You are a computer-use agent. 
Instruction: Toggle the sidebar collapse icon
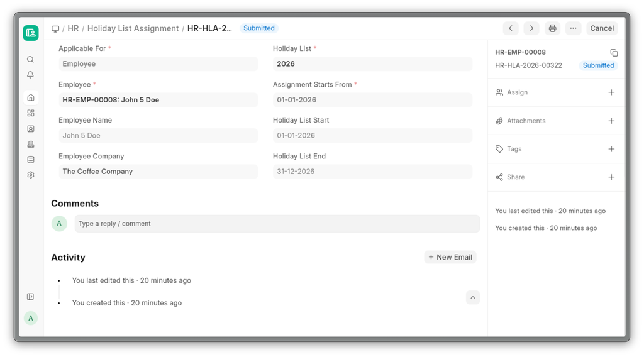tap(30, 297)
